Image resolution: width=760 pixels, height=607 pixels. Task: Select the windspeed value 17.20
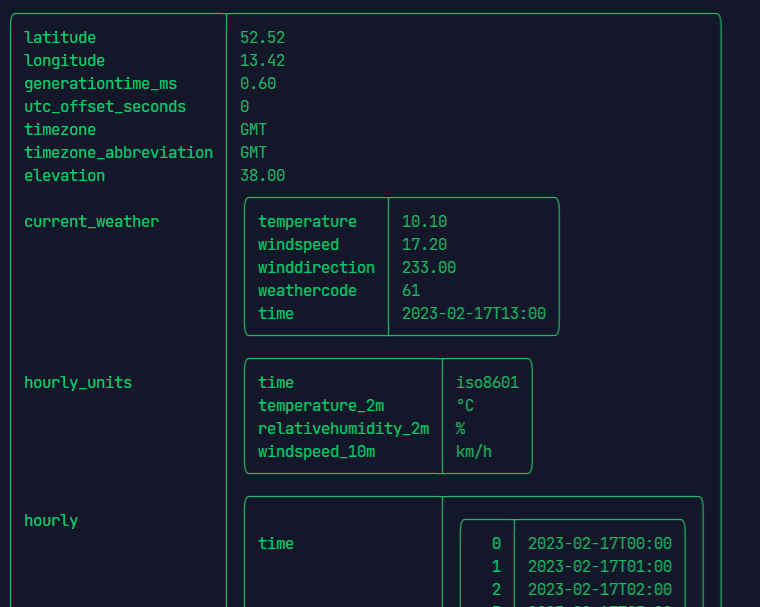coord(424,245)
